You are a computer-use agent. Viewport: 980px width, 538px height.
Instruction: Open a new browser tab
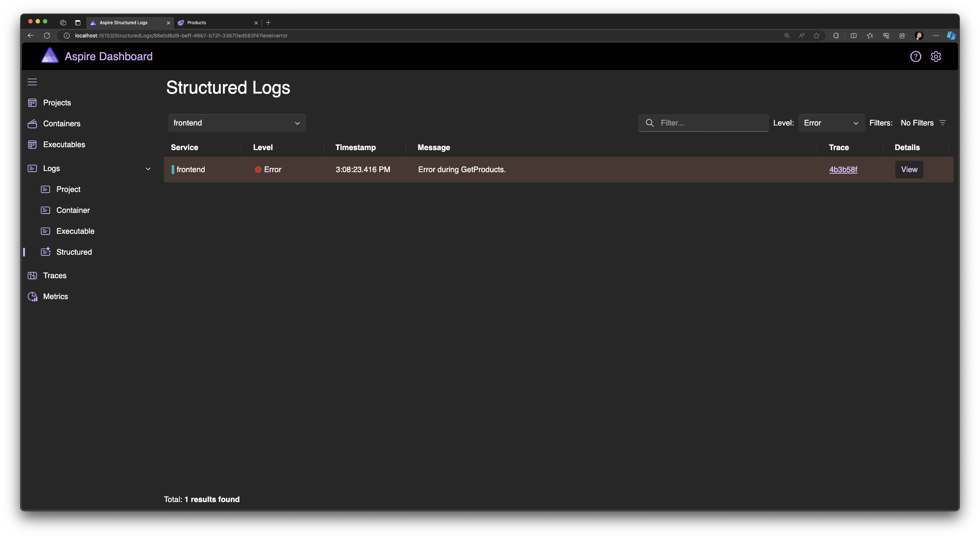tap(268, 22)
